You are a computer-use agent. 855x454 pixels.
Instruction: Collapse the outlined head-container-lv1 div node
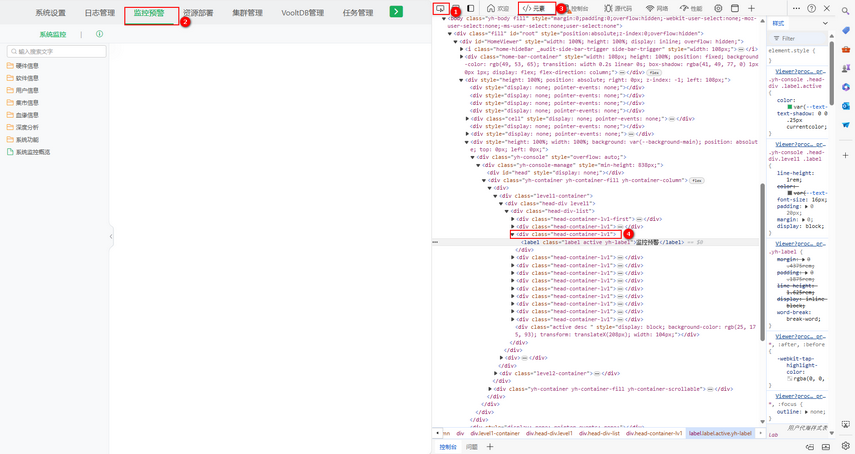[513, 234]
